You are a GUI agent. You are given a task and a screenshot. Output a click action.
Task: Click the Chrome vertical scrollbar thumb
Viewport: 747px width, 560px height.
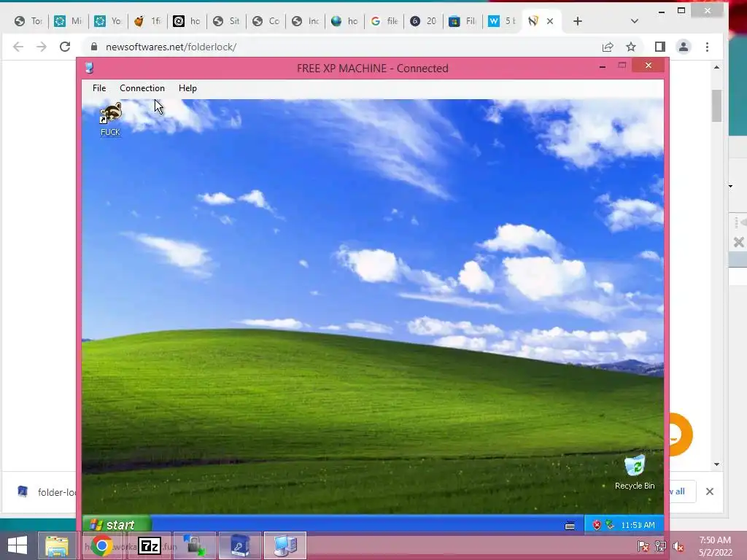(x=716, y=106)
